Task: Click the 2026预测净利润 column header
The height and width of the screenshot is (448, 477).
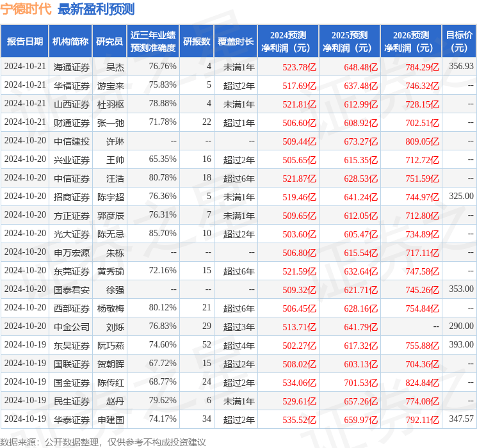Action: tap(411, 41)
